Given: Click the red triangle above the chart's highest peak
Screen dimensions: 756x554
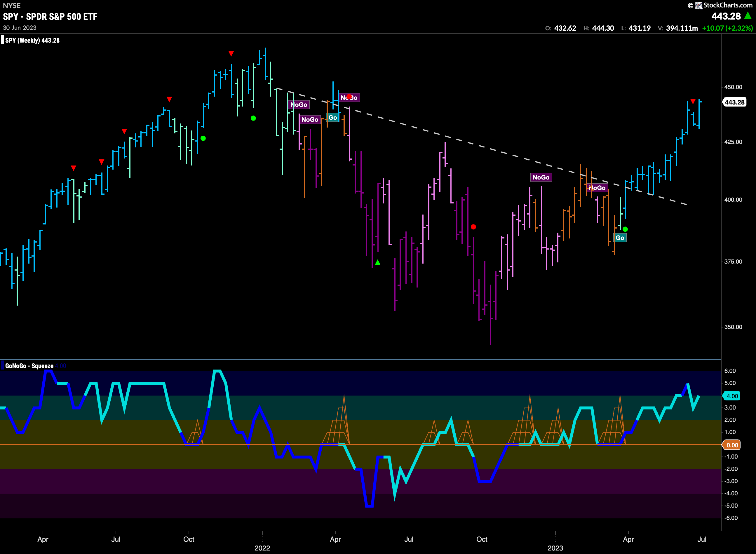Looking at the screenshot, I should click(x=231, y=54).
